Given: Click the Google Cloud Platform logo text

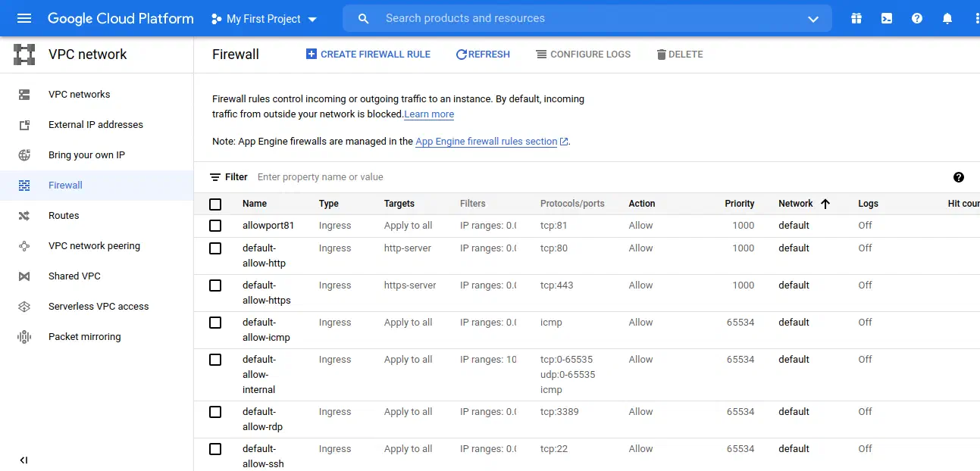Looking at the screenshot, I should coord(121,18).
